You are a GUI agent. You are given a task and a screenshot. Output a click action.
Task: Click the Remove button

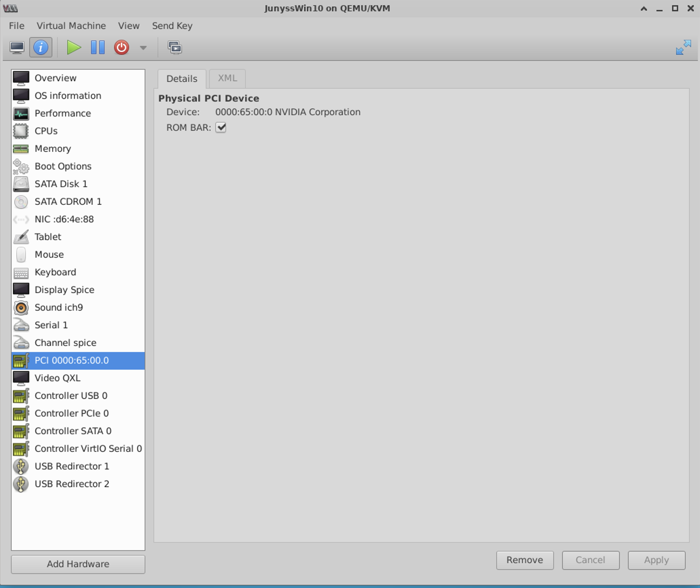[x=524, y=560]
